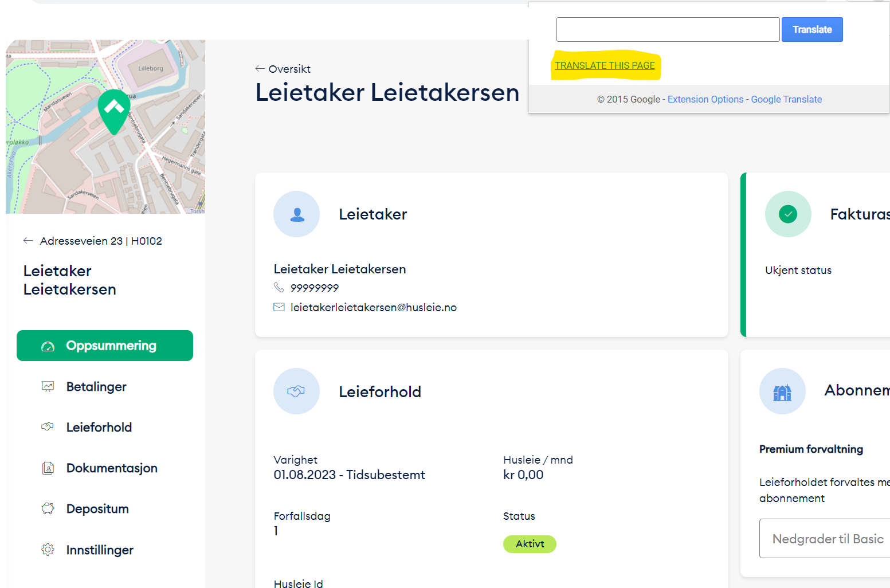Open the Dokumentasjon section
This screenshot has width=890, height=588.
[112, 468]
